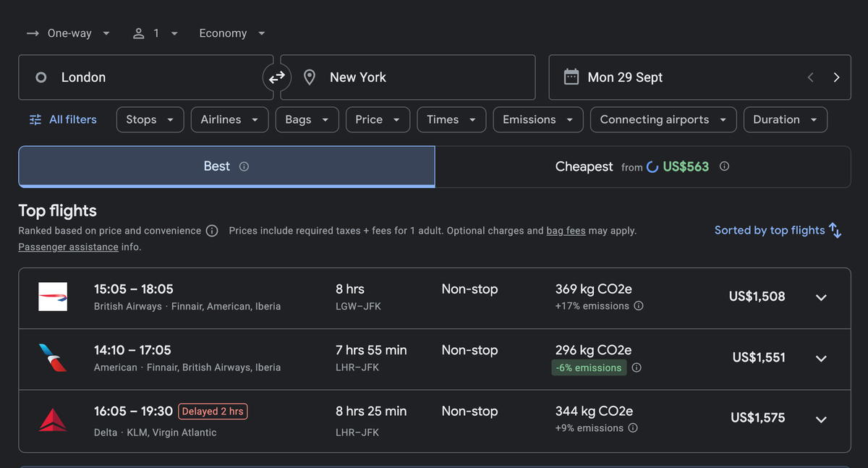This screenshot has width=868, height=468.
Task: Open the Passenger assistance link
Action: click(68, 247)
